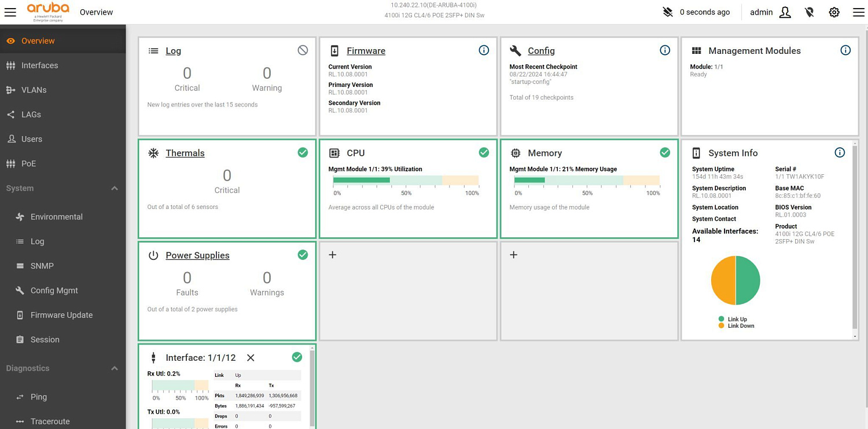Image resolution: width=868 pixels, height=429 pixels.
Task: Click the Config wrench icon in card header
Action: [x=516, y=51]
